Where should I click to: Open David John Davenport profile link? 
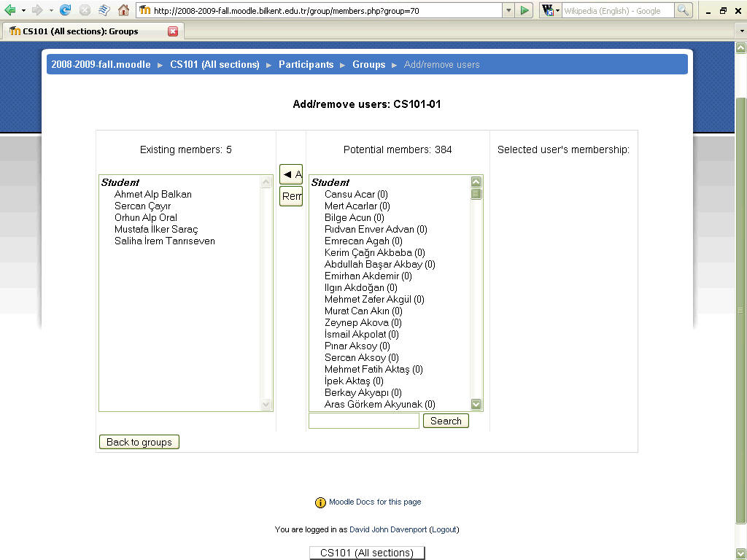click(x=388, y=529)
